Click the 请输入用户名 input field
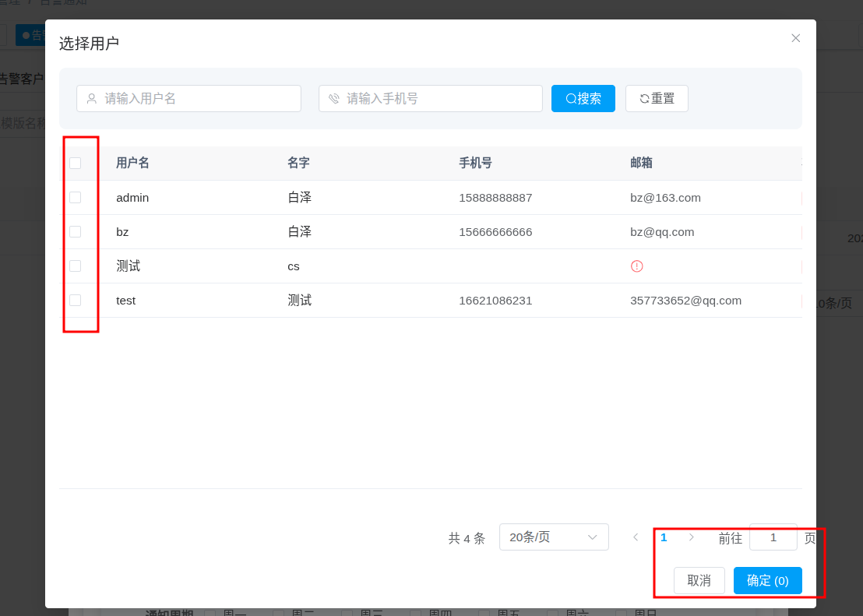This screenshot has height=616, width=863. [188, 98]
